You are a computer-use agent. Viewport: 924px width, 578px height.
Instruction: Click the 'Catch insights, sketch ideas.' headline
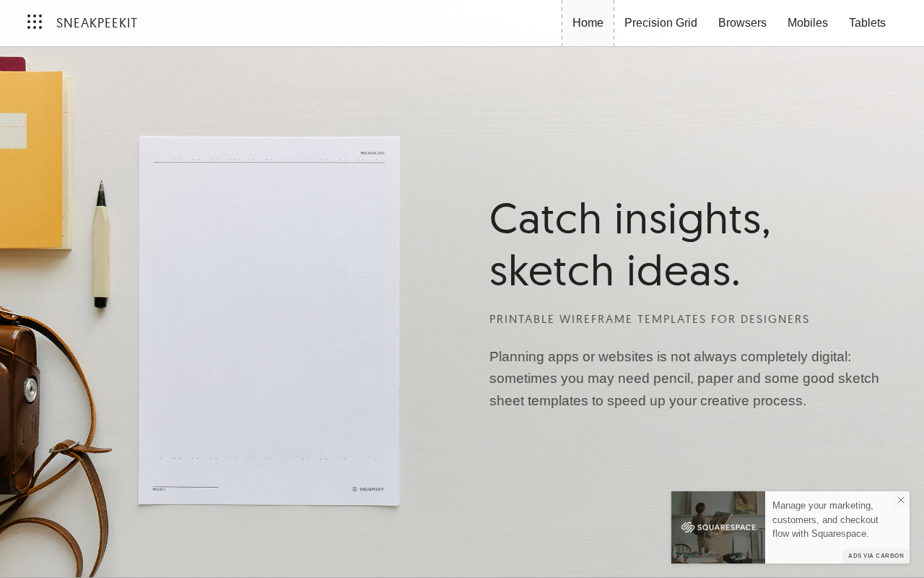pos(629,244)
